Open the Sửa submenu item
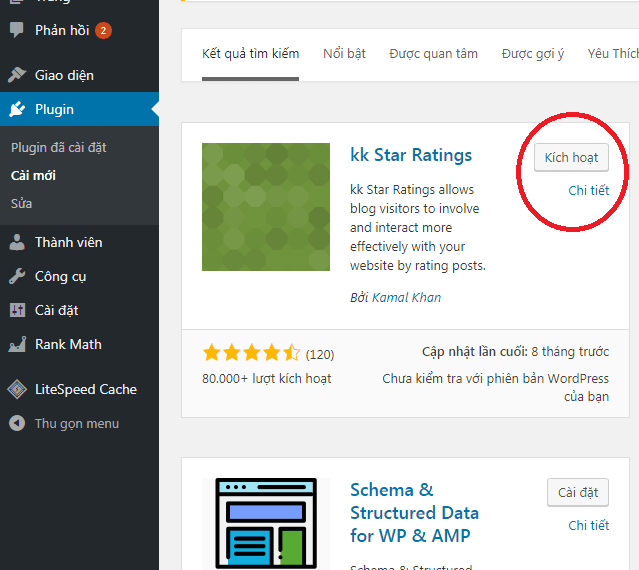The image size is (639, 570). pyautogui.click(x=21, y=203)
